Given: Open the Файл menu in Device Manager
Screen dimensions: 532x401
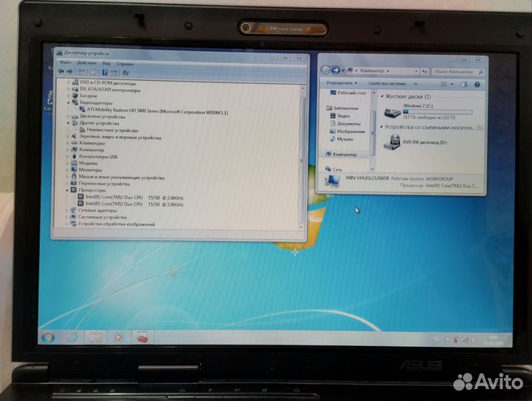Looking at the screenshot, I should click(x=65, y=64).
